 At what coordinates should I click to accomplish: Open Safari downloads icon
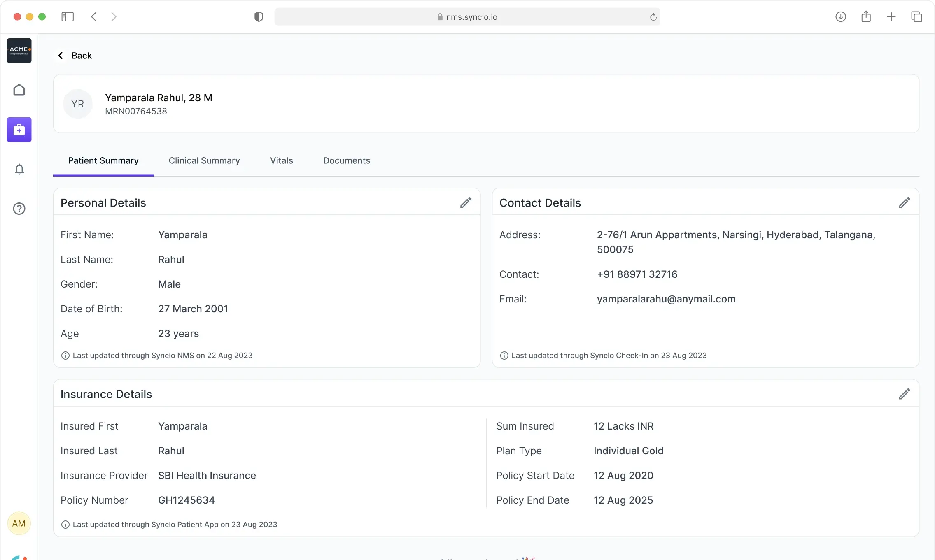pos(841,17)
